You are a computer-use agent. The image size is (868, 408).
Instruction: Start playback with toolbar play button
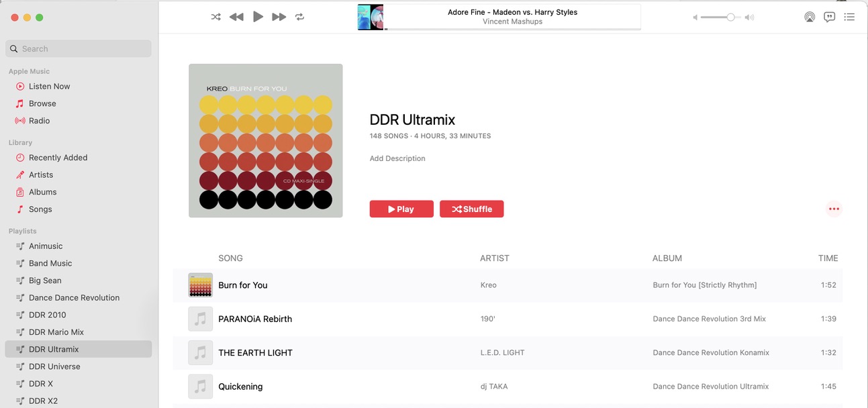(258, 17)
